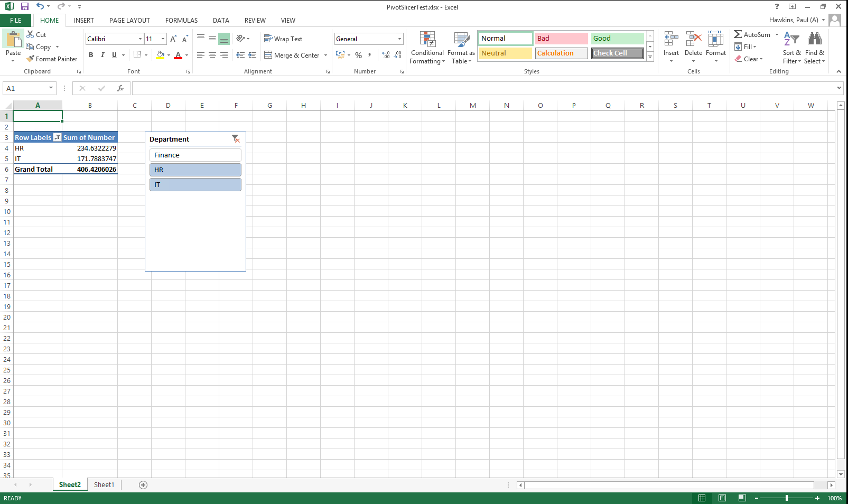Click the Save icon in the title bar
The image size is (848, 504).
point(25,7)
